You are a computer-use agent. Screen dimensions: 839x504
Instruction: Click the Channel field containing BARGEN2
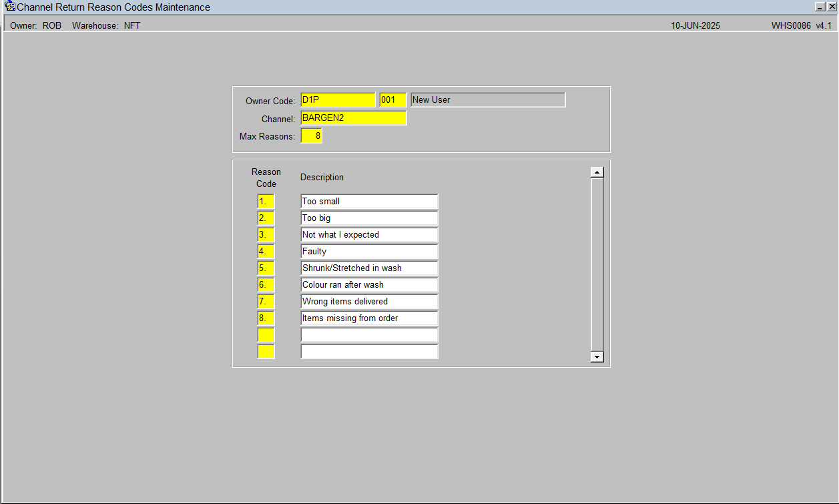coord(353,118)
